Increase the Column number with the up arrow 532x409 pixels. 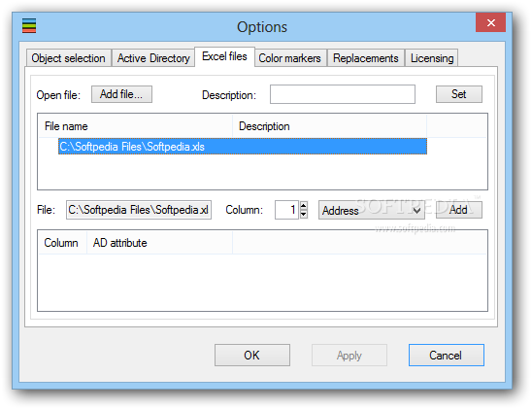(304, 205)
